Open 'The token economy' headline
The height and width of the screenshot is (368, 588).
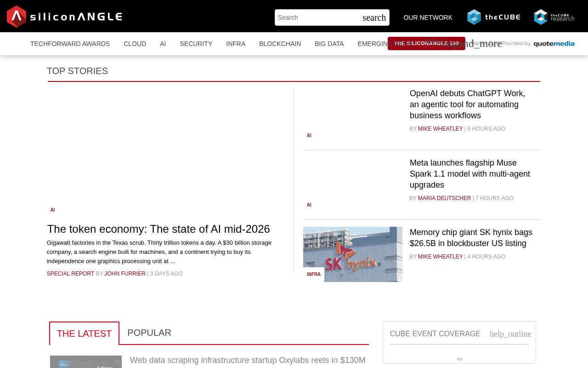point(158,229)
